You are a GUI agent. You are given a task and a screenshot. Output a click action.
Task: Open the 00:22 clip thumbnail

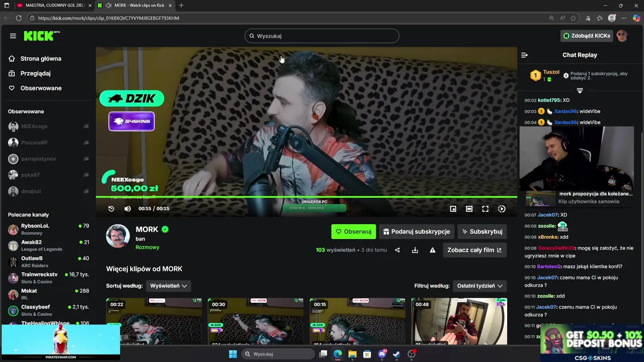pyautogui.click(x=154, y=321)
